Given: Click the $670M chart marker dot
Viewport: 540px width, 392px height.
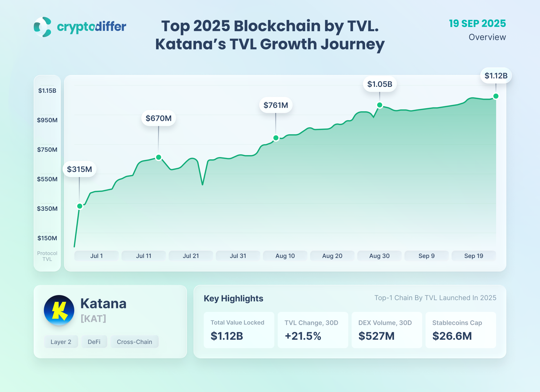Looking at the screenshot, I should (x=159, y=157).
